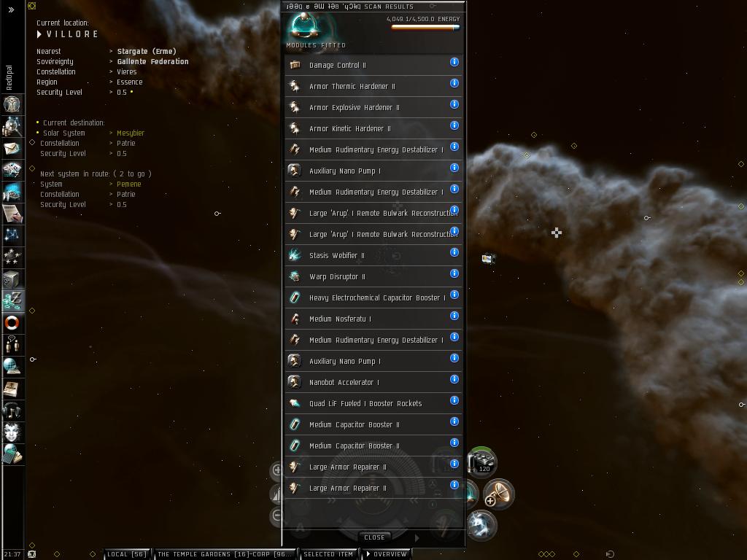Click the contracts paper-and-pen sidebar icon
This screenshot has height=560, width=747.
12,214
